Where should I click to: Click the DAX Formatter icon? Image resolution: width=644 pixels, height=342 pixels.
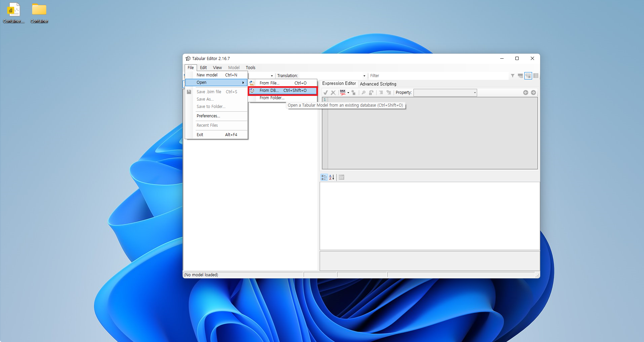pos(342,93)
